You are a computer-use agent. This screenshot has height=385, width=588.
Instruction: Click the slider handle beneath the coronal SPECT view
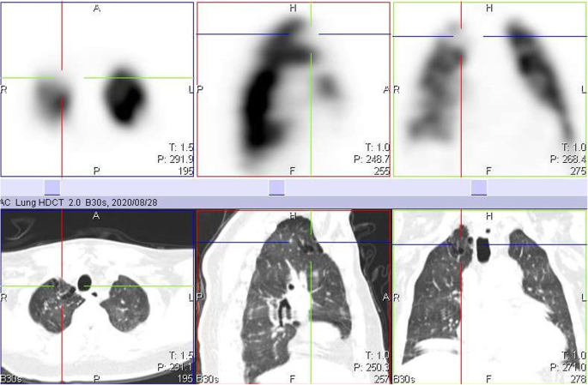pos(479,187)
